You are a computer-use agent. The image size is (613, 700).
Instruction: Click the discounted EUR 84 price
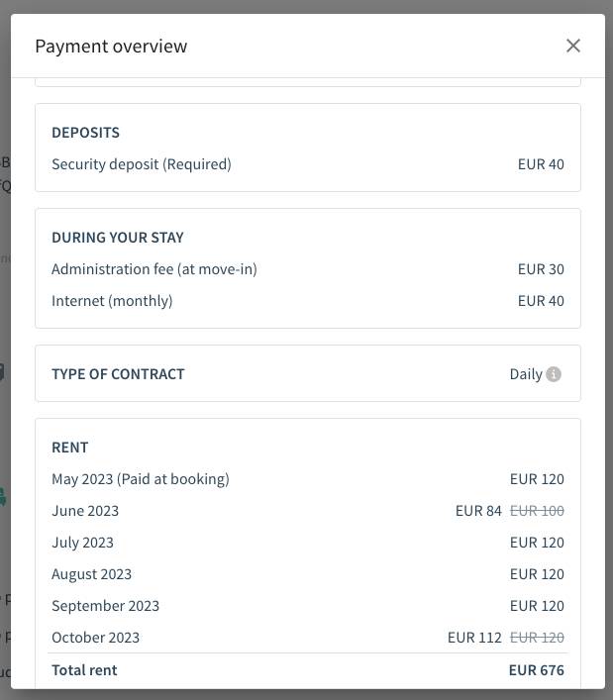(478, 511)
